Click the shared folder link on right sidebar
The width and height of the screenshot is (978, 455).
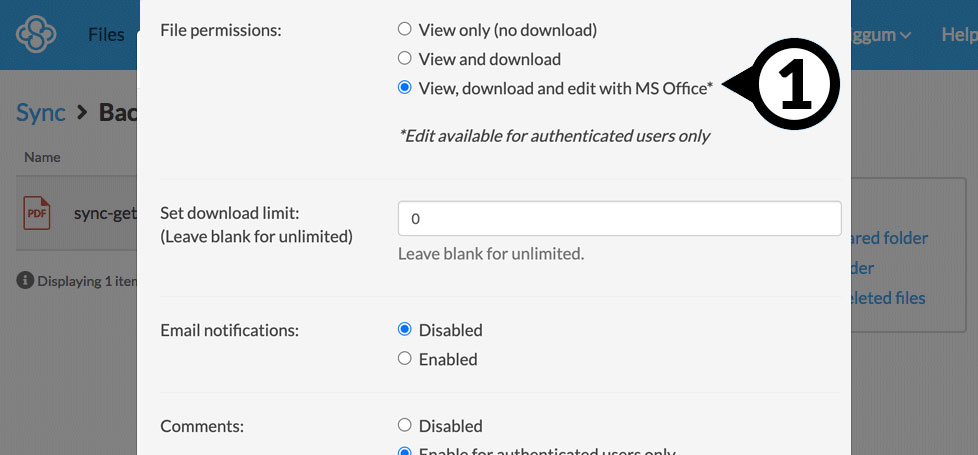click(889, 238)
